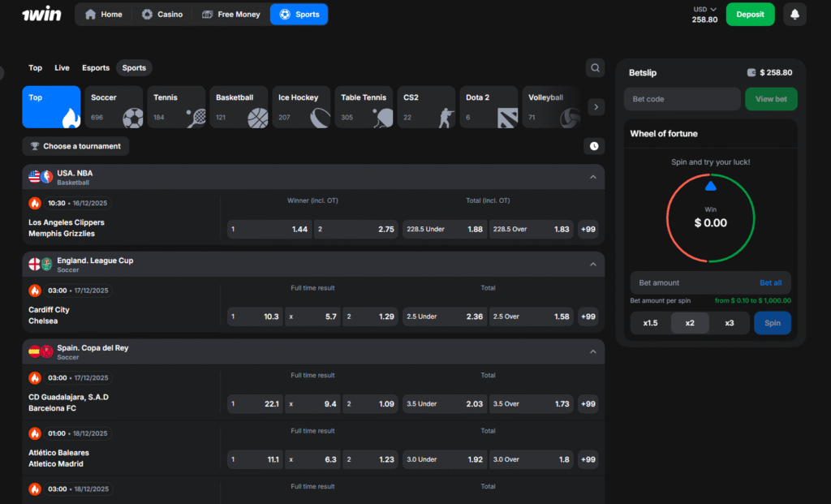The width and height of the screenshot is (831, 504).
Task: Toggle the x2 spin multiplier
Action: click(x=690, y=323)
